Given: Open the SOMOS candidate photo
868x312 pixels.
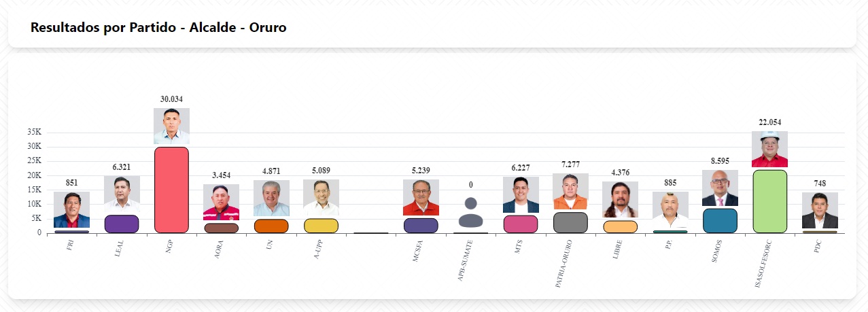Looking at the screenshot, I should [720, 188].
